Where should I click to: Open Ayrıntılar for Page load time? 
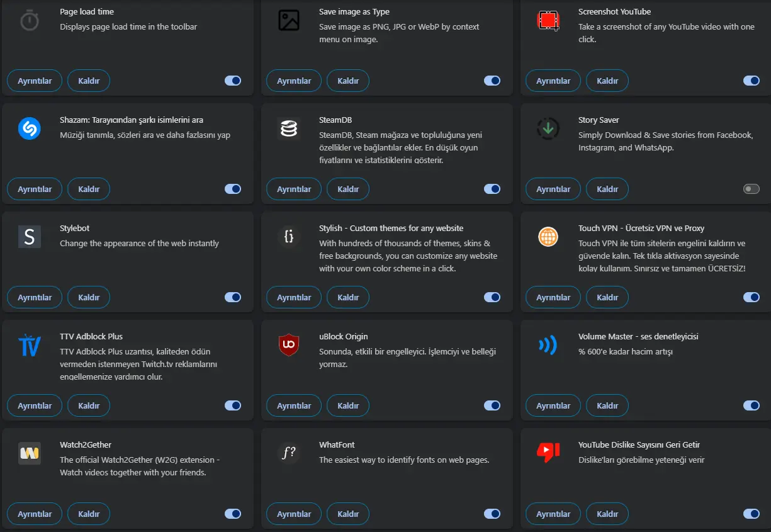35,81
